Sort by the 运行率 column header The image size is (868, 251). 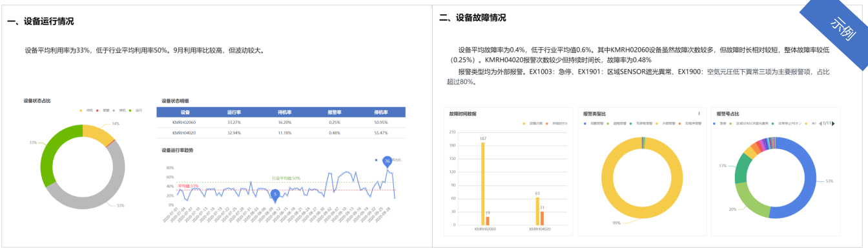tap(234, 112)
